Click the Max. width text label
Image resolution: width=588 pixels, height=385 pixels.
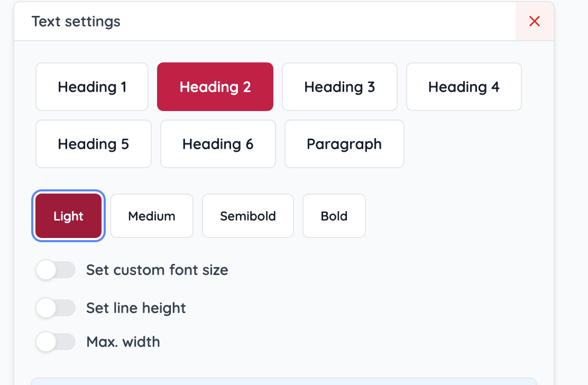[123, 342]
